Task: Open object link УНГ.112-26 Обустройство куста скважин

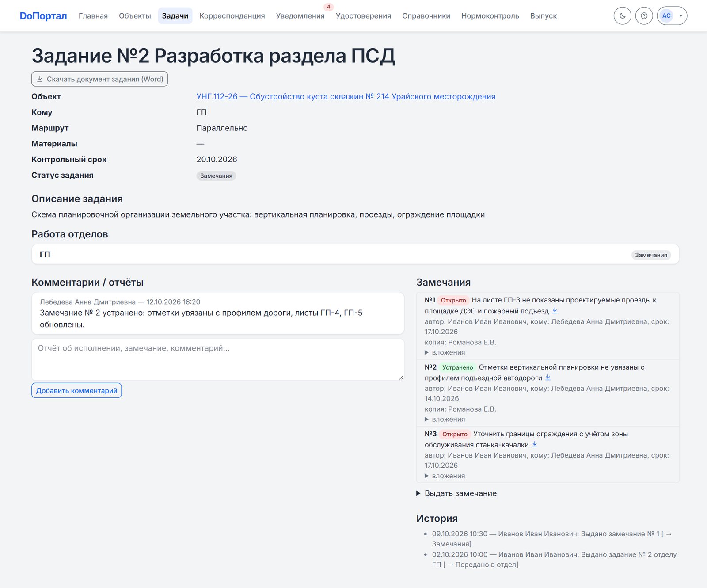Action: 346,96
